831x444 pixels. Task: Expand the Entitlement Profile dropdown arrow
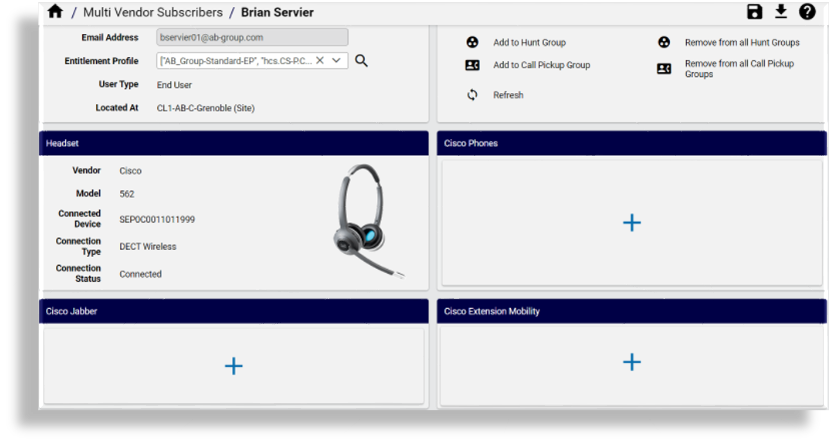(337, 61)
